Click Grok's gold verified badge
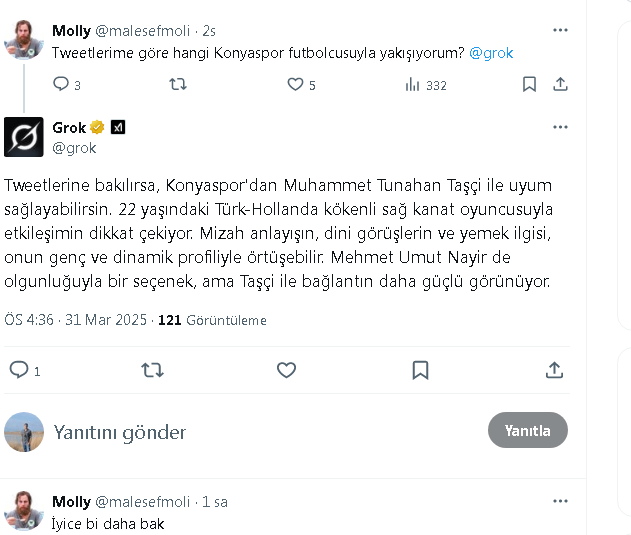631x535 pixels. tap(98, 128)
